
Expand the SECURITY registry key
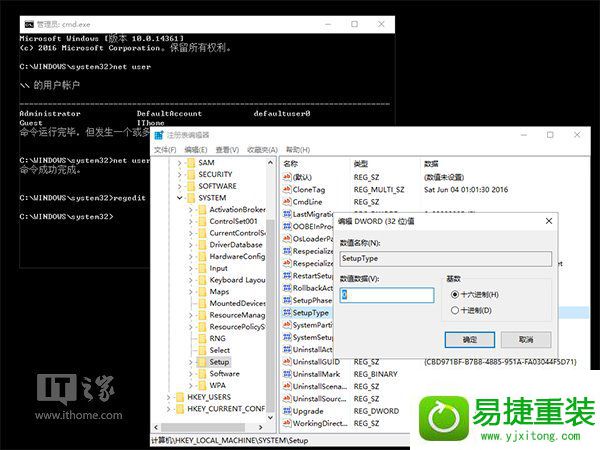point(179,175)
